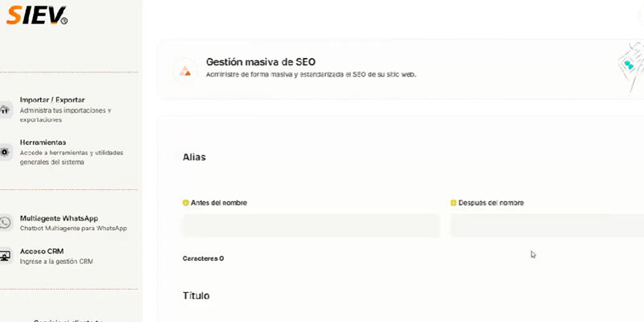Open the Importar / Exportar menu entry
644x322 pixels.
click(x=52, y=100)
